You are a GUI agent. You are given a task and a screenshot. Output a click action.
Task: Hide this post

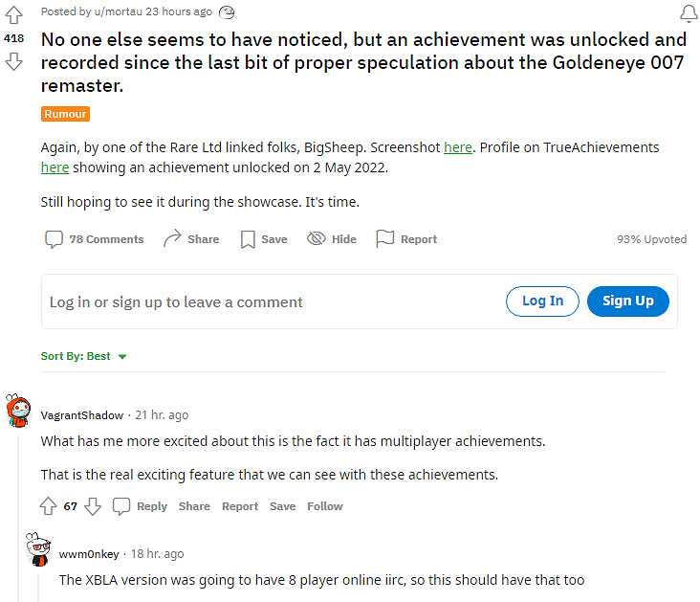332,239
